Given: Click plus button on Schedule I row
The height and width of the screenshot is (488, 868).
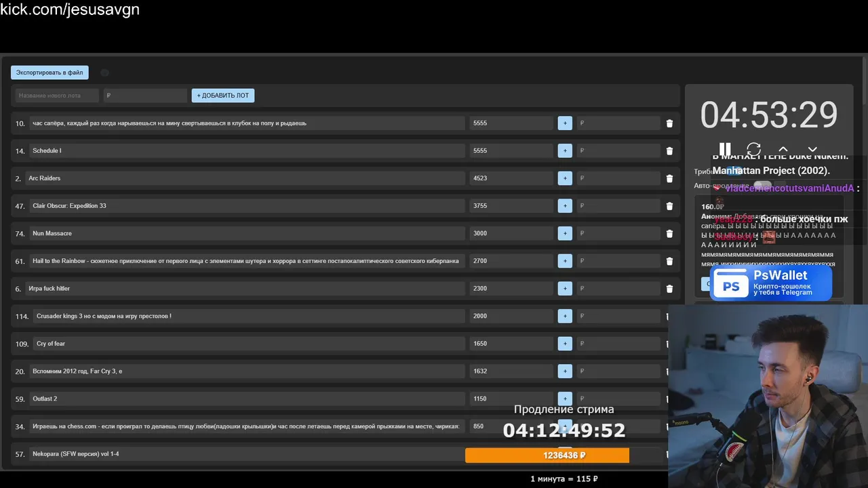Looking at the screenshot, I should 565,150.
